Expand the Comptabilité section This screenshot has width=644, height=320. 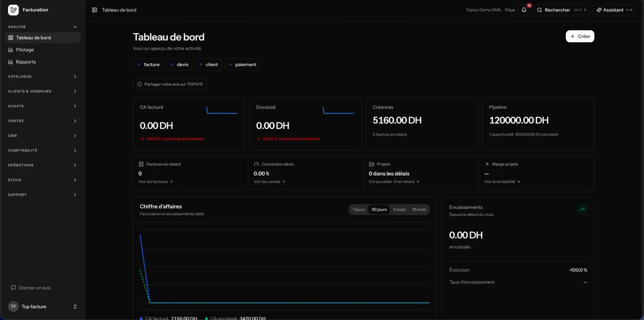click(43, 150)
